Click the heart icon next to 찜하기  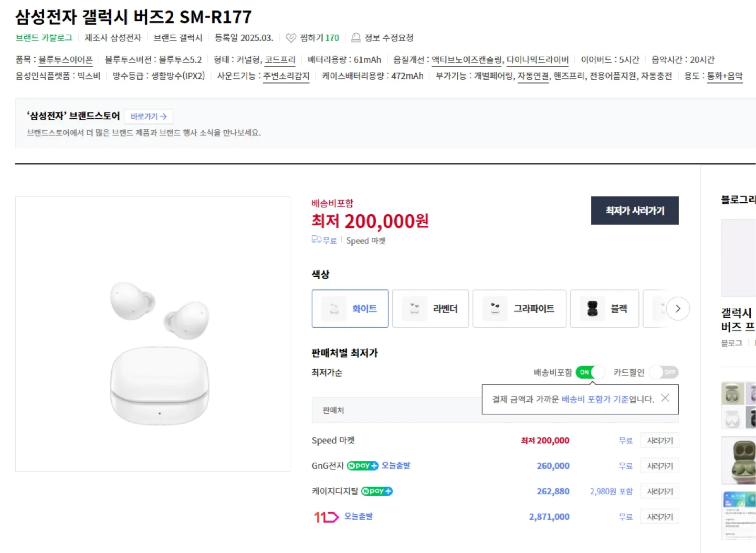(x=291, y=38)
